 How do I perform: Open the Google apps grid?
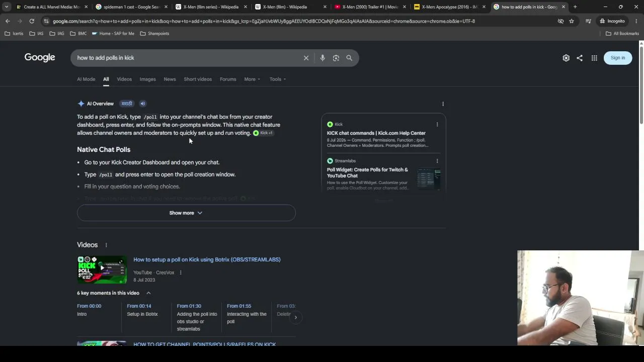click(594, 58)
